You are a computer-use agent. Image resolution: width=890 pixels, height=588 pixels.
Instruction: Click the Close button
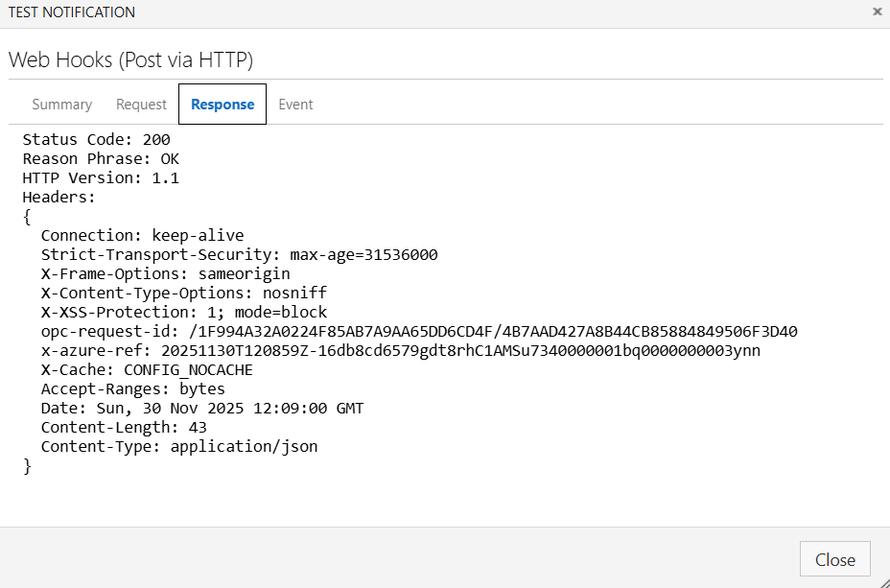coord(834,559)
